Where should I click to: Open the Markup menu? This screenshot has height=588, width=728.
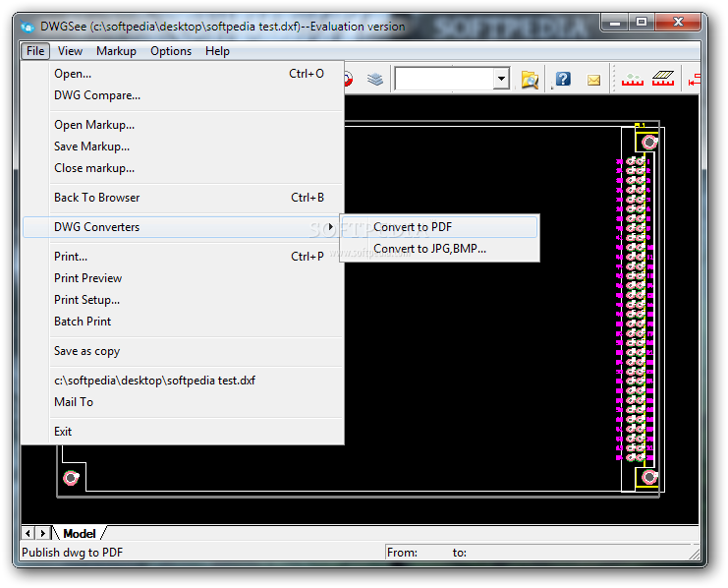coord(116,51)
